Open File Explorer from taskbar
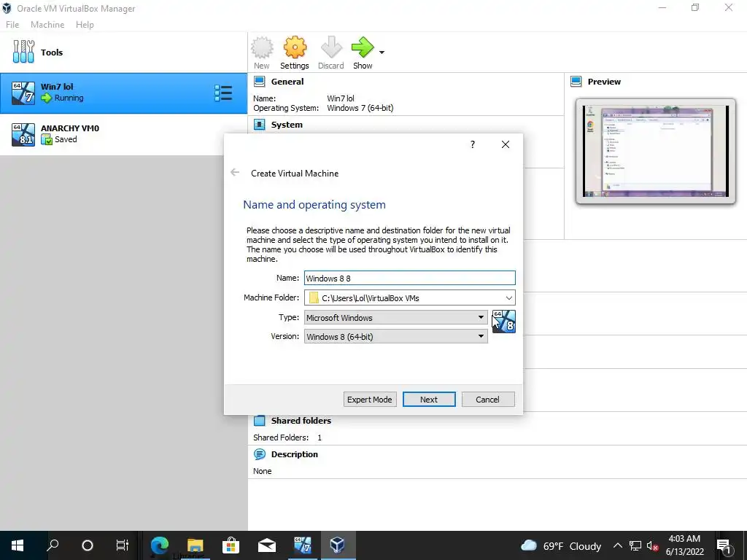747x560 pixels. point(196,545)
